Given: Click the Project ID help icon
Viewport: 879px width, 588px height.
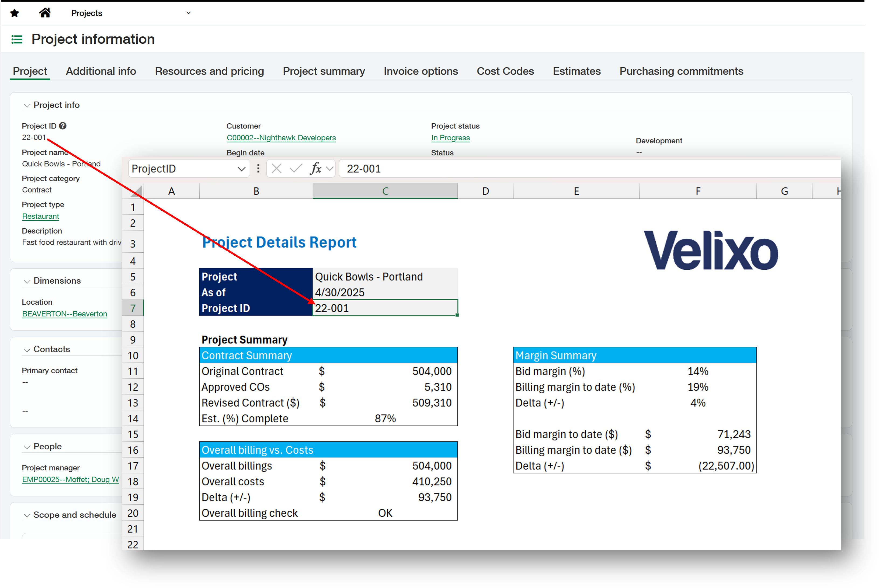Looking at the screenshot, I should pyautogui.click(x=62, y=126).
